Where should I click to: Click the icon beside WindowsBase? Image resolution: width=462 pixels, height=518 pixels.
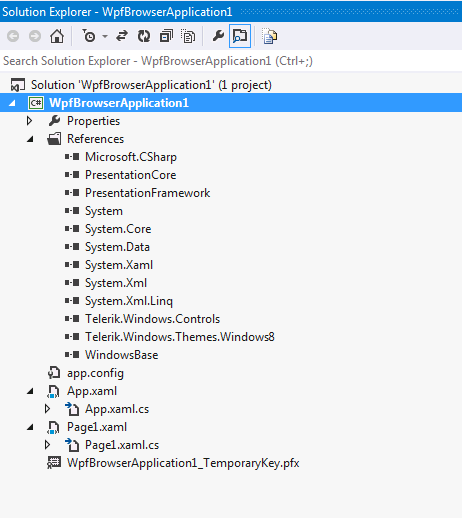72,354
